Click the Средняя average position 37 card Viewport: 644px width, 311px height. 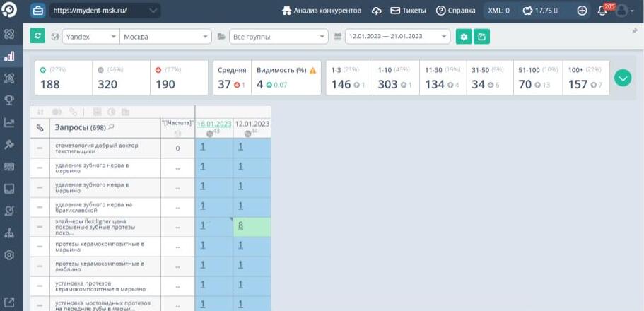(x=232, y=78)
